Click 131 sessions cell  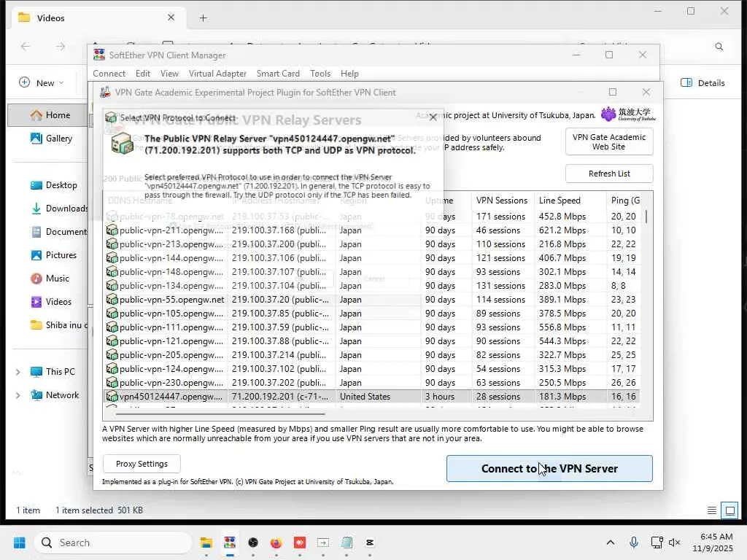500,285
